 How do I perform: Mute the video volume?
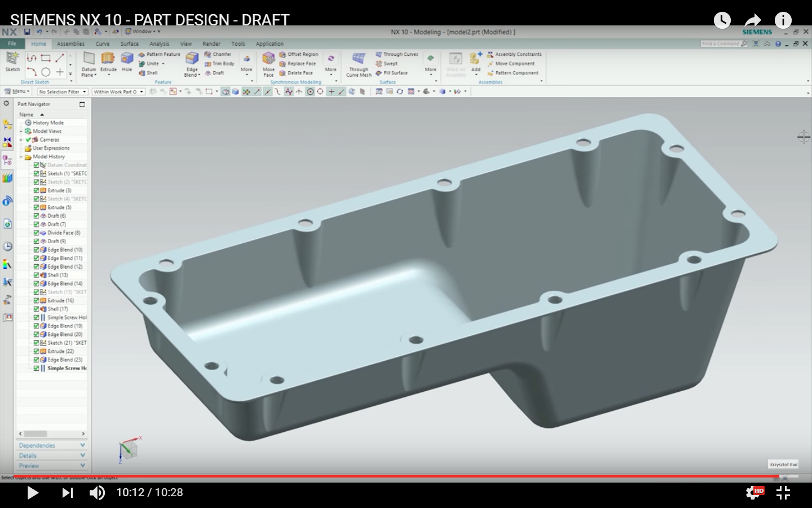tap(97, 493)
